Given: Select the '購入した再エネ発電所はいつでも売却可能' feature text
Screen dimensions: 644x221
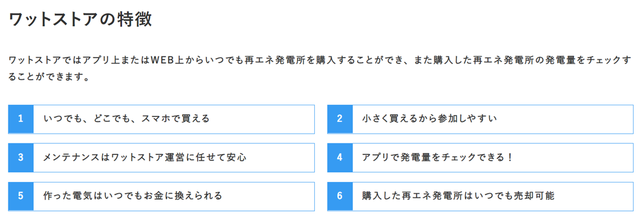Looking at the screenshot, I should tap(458, 196).
